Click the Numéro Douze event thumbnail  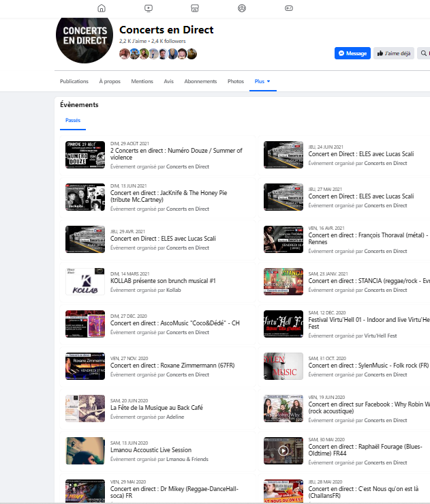[85, 155]
